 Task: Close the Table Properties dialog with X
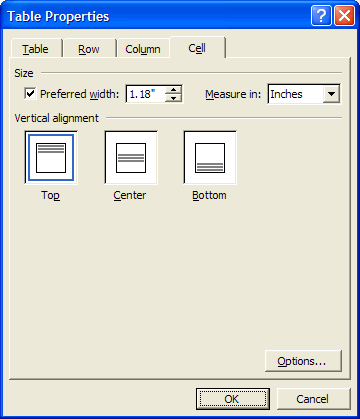coord(344,16)
